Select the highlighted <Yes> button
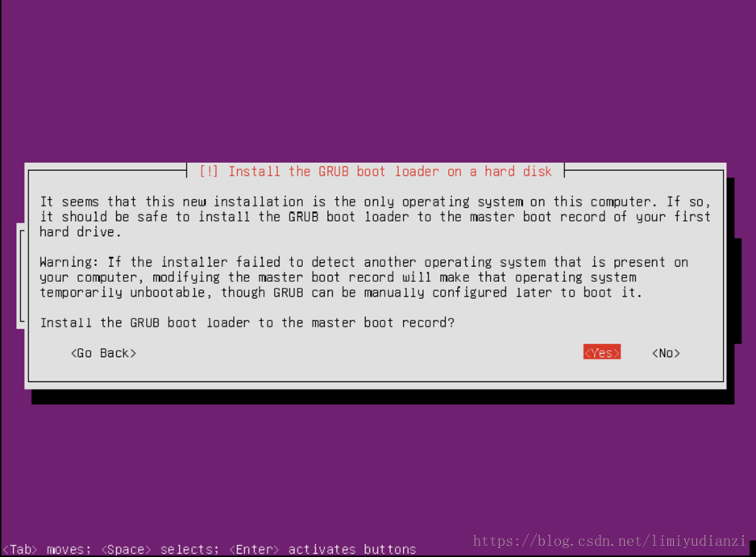 [x=602, y=352]
